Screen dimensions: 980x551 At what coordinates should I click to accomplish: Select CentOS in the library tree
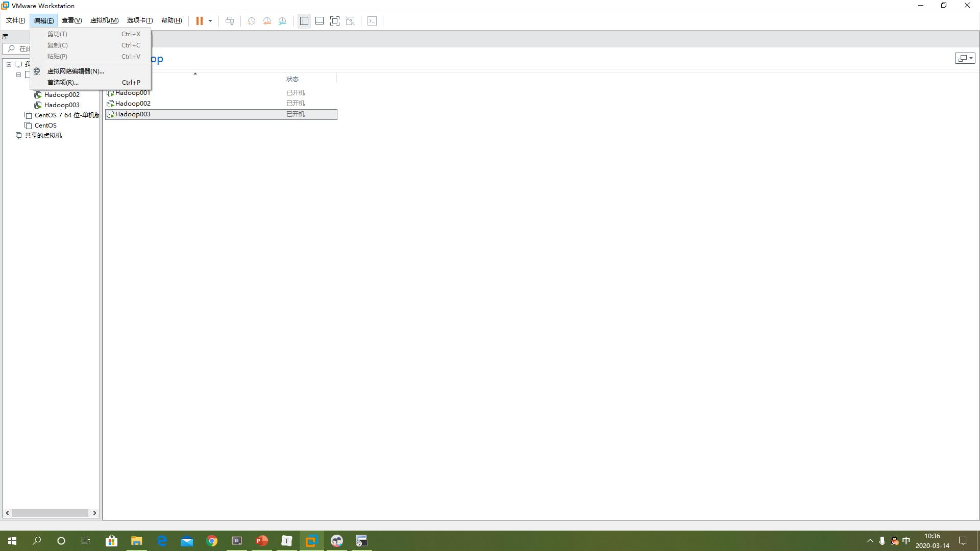pyautogui.click(x=45, y=125)
